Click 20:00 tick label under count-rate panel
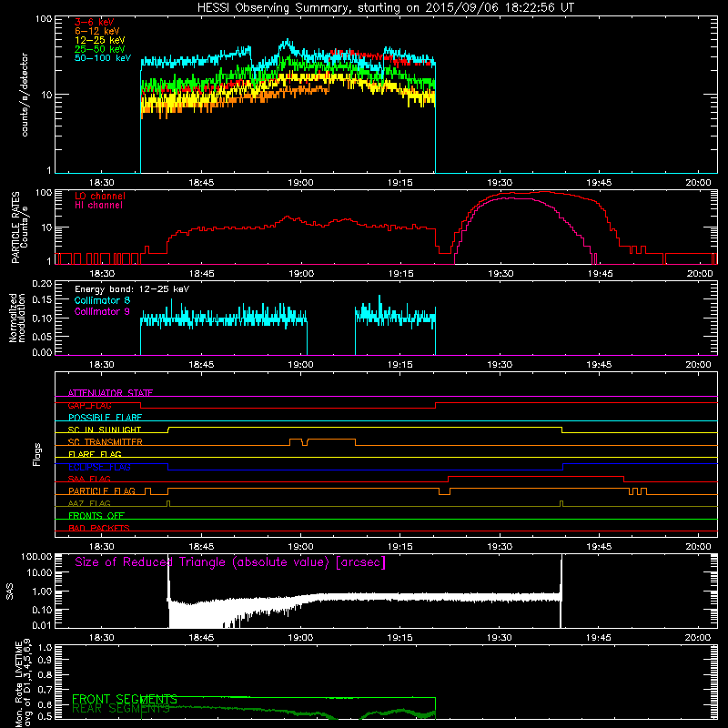 pyautogui.click(x=698, y=183)
